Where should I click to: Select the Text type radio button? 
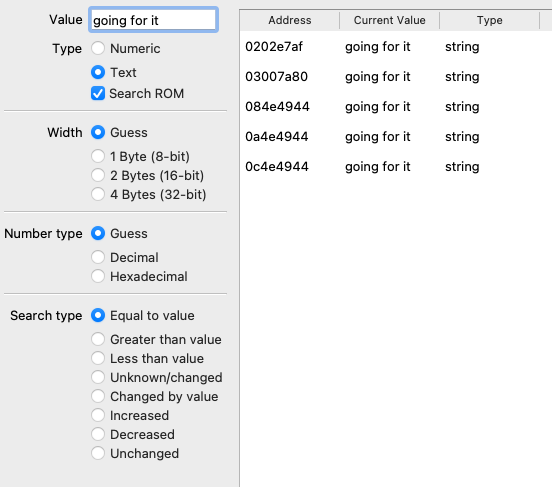98,72
